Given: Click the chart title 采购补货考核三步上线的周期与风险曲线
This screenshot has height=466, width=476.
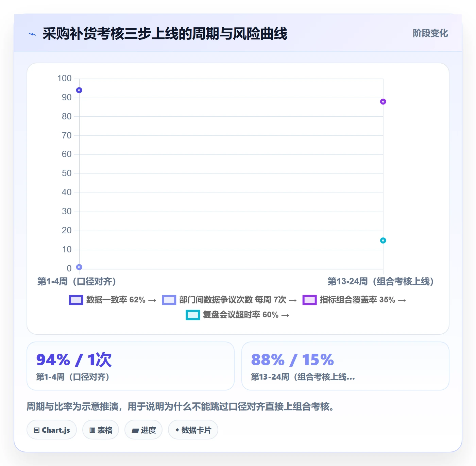Looking at the screenshot, I should pyautogui.click(x=165, y=34).
